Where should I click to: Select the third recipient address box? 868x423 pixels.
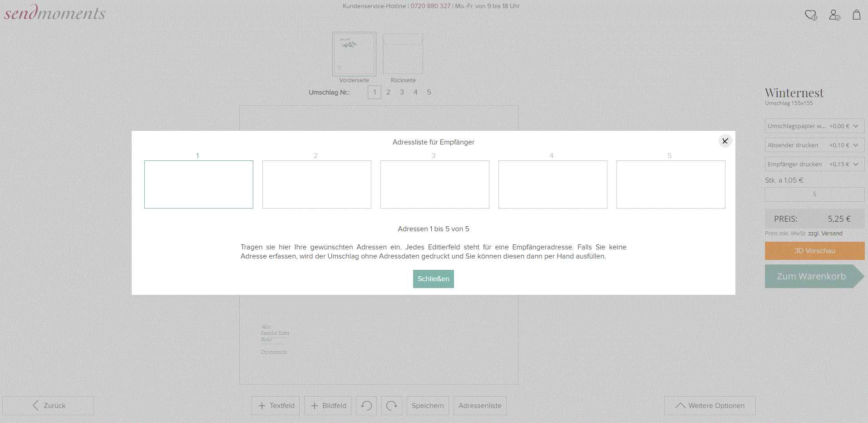point(434,184)
